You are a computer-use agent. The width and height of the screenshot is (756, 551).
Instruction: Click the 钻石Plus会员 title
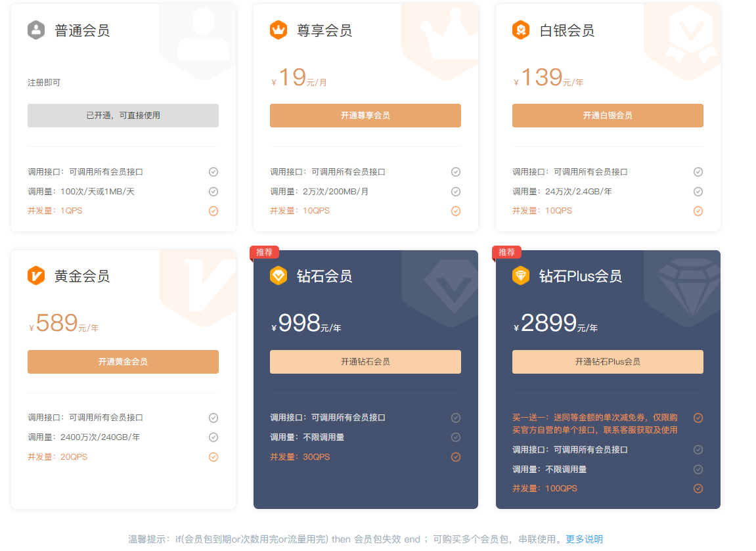point(581,276)
